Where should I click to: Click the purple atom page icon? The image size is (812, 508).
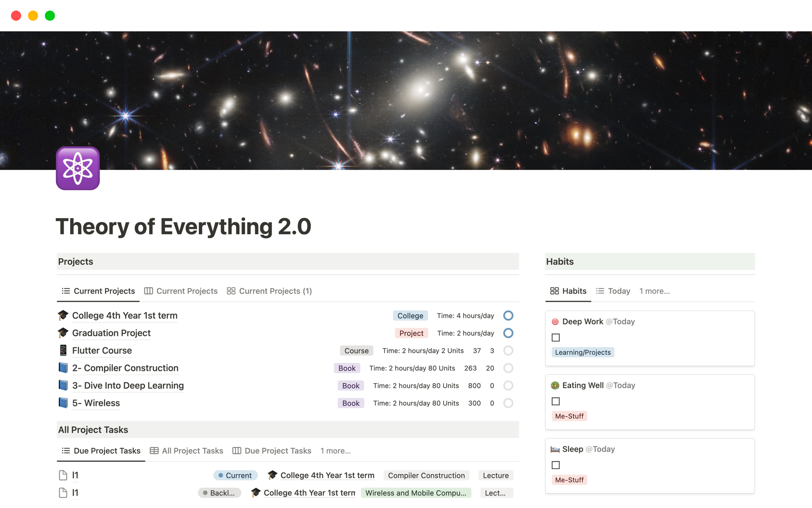(x=78, y=168)
